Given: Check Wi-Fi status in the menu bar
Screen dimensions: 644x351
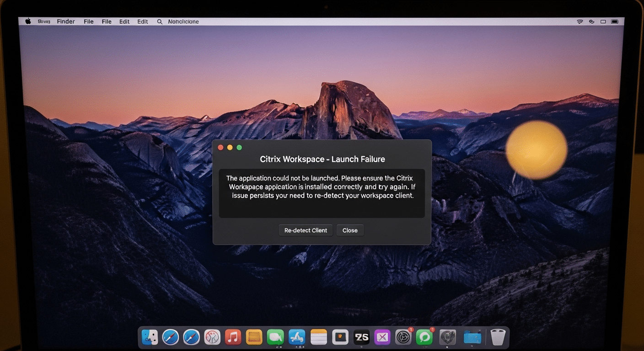Looking at the screenshot, I should 580,21.
